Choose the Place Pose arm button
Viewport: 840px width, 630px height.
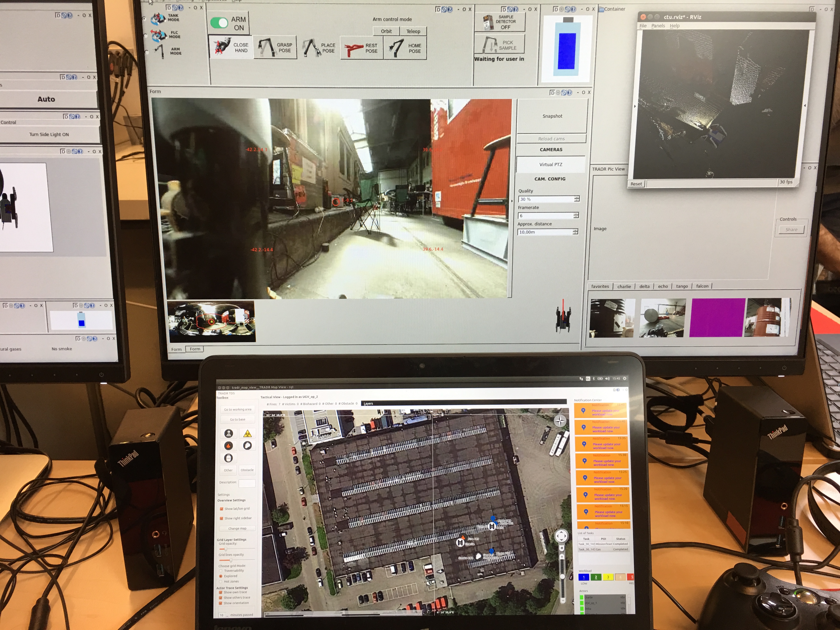coord(319,48)
